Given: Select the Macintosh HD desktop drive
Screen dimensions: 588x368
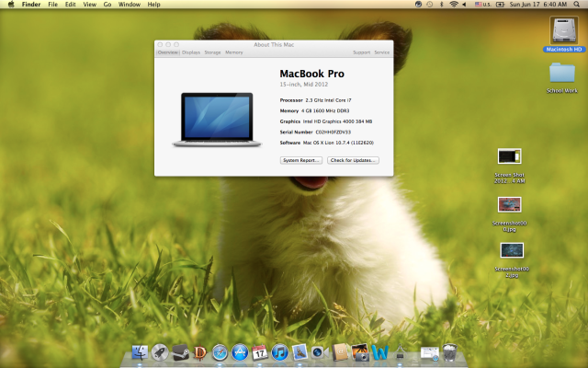Looking at the screenshot, I should [564, 34].
